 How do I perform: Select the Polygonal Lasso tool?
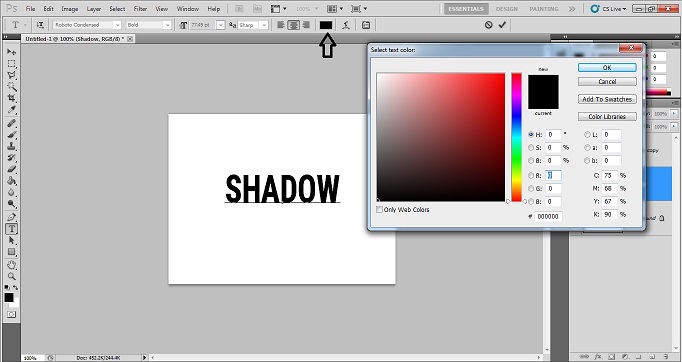(11, 75)
